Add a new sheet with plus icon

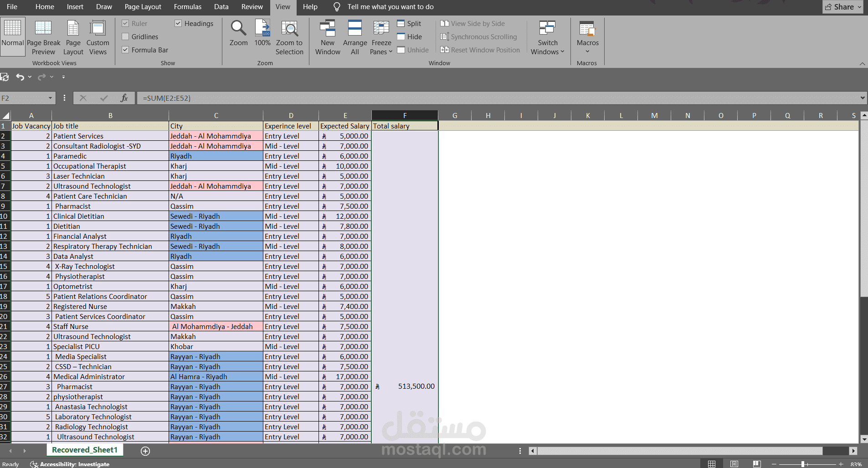(145, 451)
